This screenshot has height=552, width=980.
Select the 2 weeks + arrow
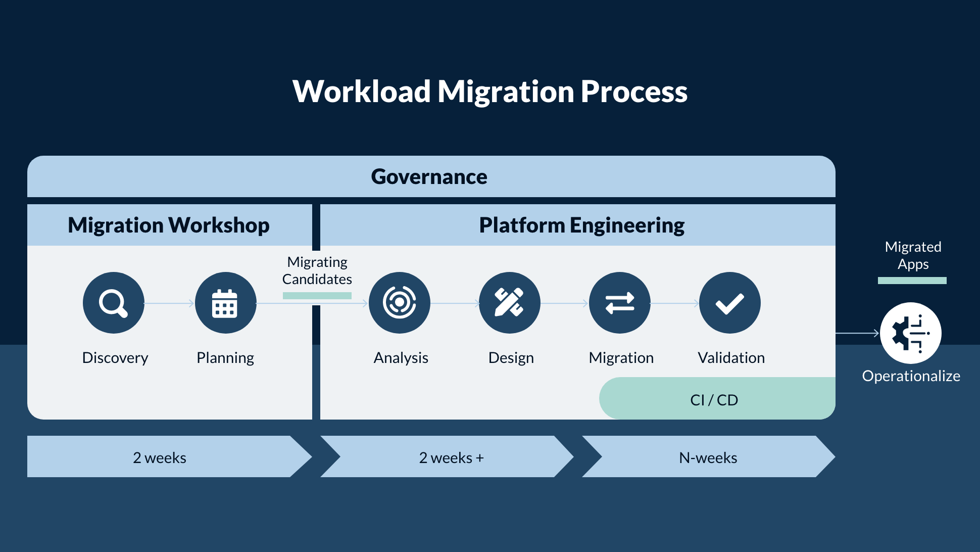[x=451, y=457]
